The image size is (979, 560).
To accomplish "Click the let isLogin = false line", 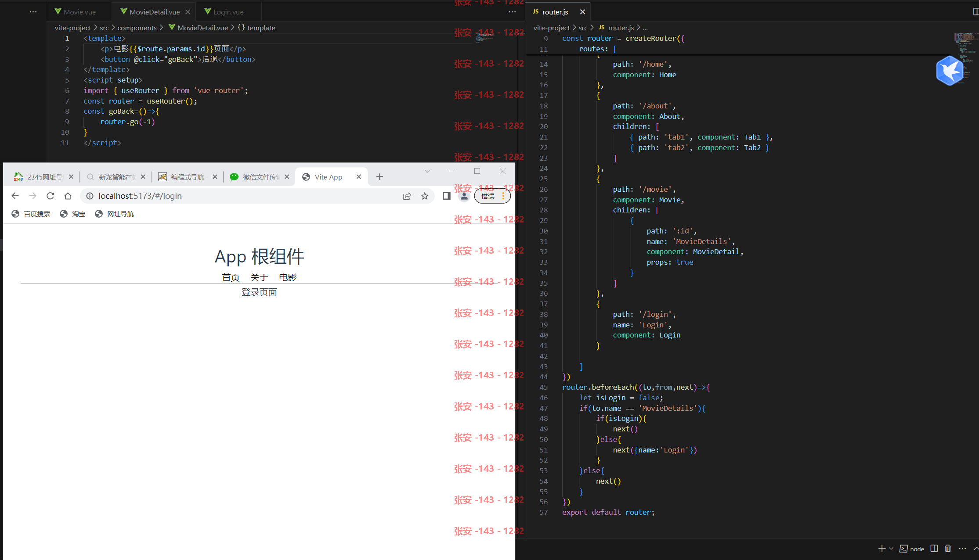I will (621, 398).
